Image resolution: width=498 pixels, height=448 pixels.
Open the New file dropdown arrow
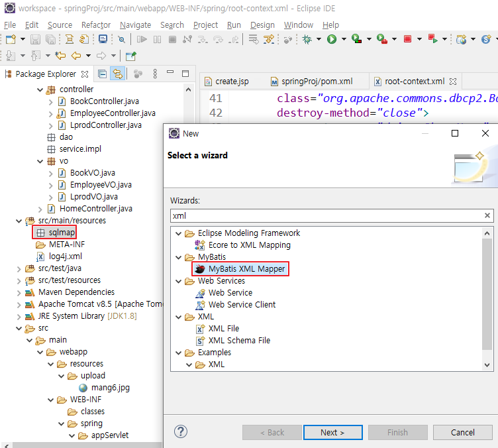click(23, 39)
